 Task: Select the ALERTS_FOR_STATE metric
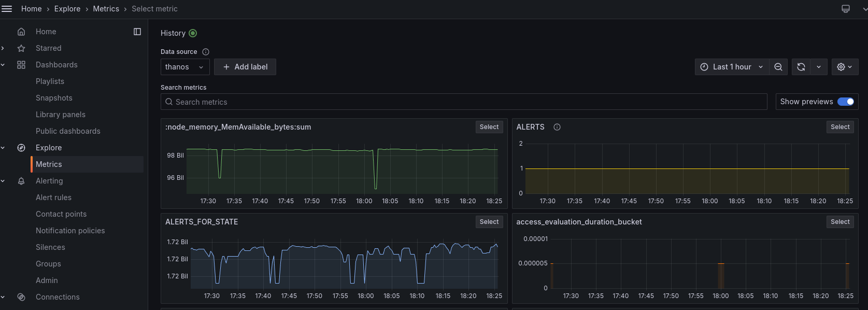(x=489, y=222)
